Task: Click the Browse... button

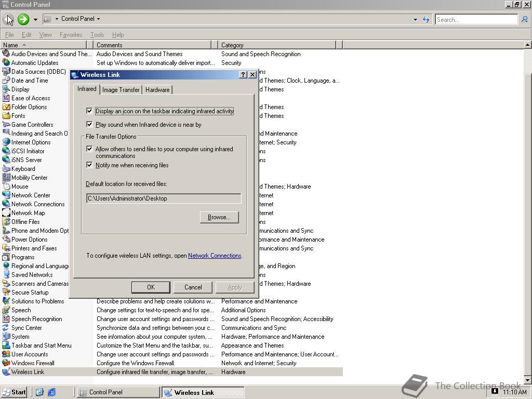Action: [219, 217]
